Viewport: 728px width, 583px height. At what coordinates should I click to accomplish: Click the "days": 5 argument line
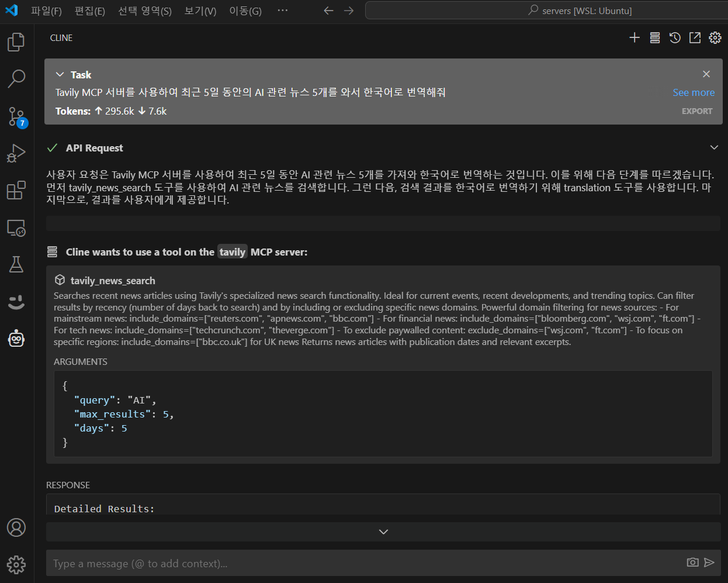tap(100, 429)
